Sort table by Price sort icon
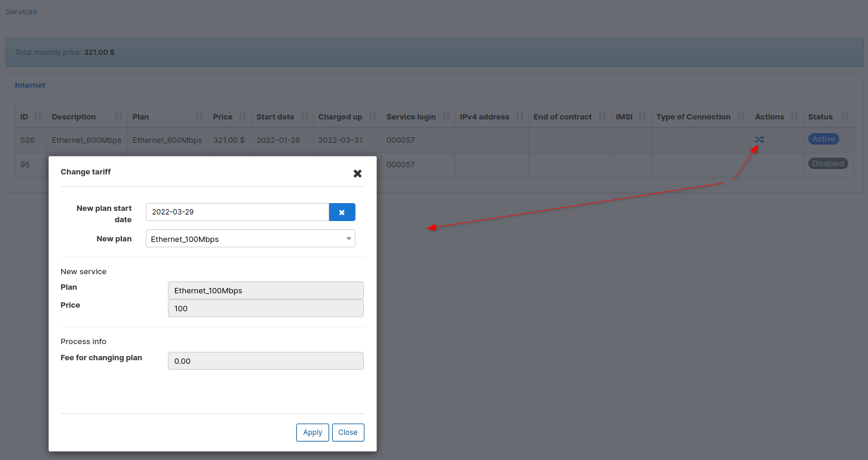868x460 pixels. coord(243,116)
